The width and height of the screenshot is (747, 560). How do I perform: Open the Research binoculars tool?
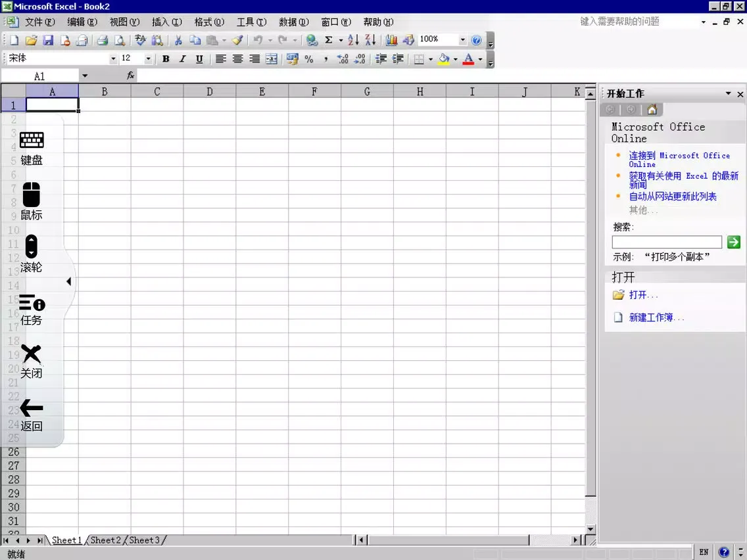(157, 41)
